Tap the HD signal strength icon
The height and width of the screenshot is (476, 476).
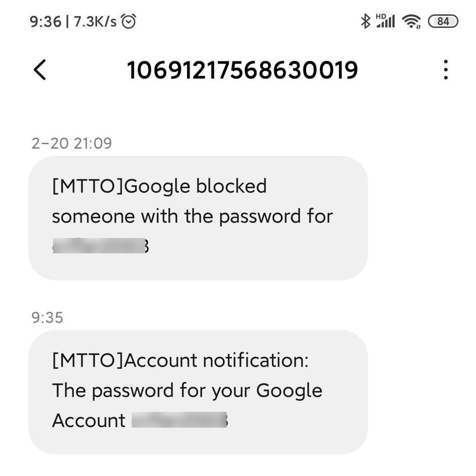385,21
